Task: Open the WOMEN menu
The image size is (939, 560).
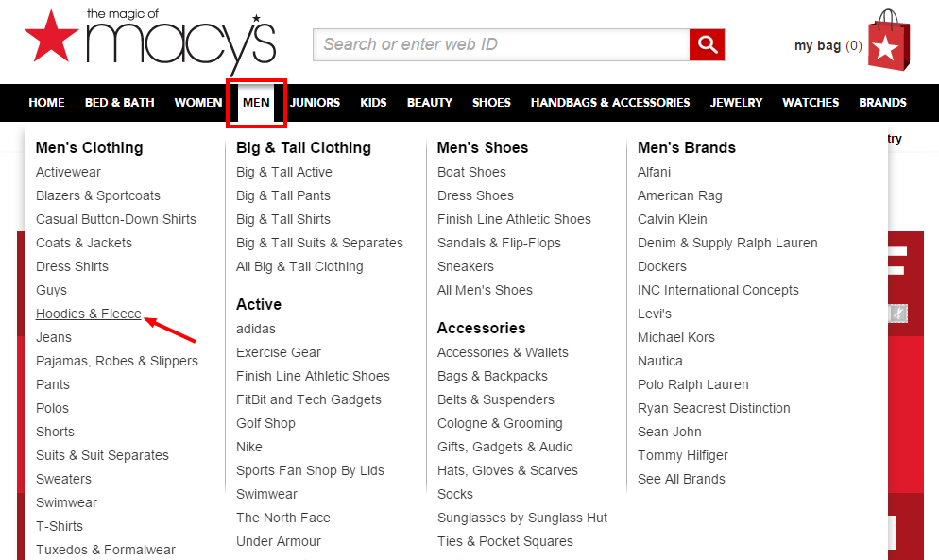Action: (x=198, y=102)
